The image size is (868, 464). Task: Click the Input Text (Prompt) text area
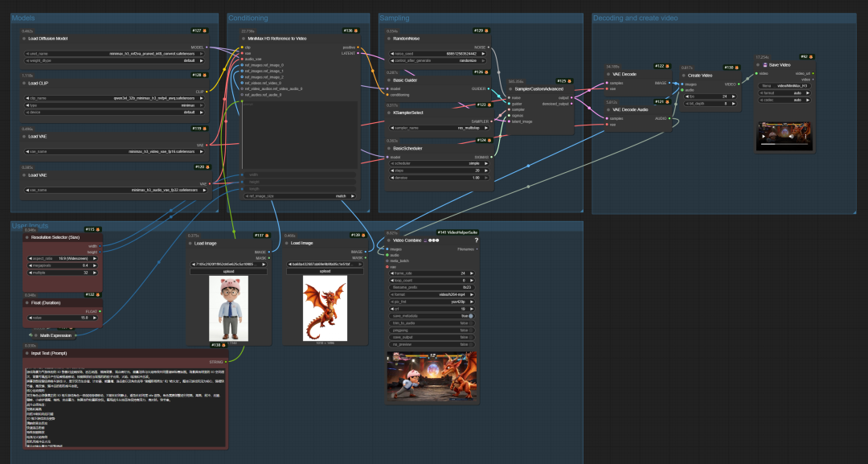pyautogui.click(x=125, y=406)
